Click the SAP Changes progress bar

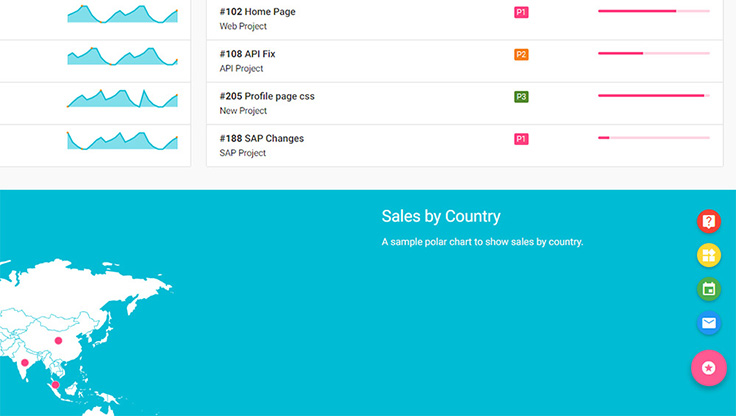pyautogui.click(x=653, y=138)
